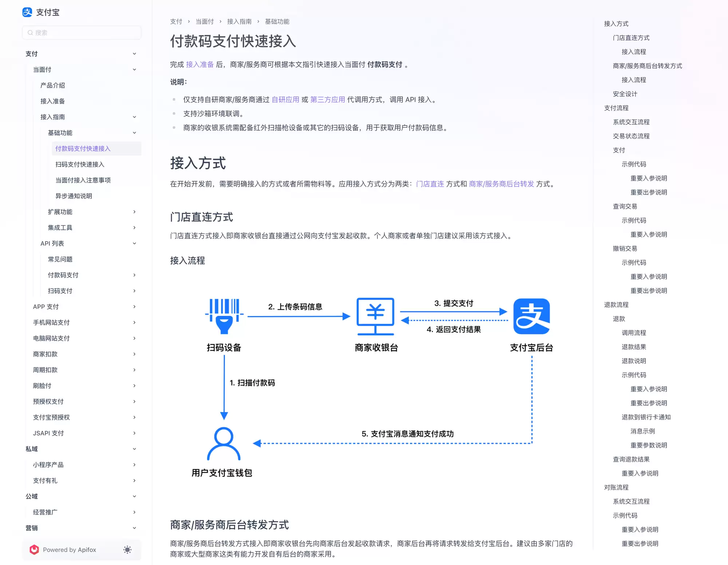Jump to 查询退款结果 in outline
The height and width of the screenshot is (565, 728).
[631, 459]
